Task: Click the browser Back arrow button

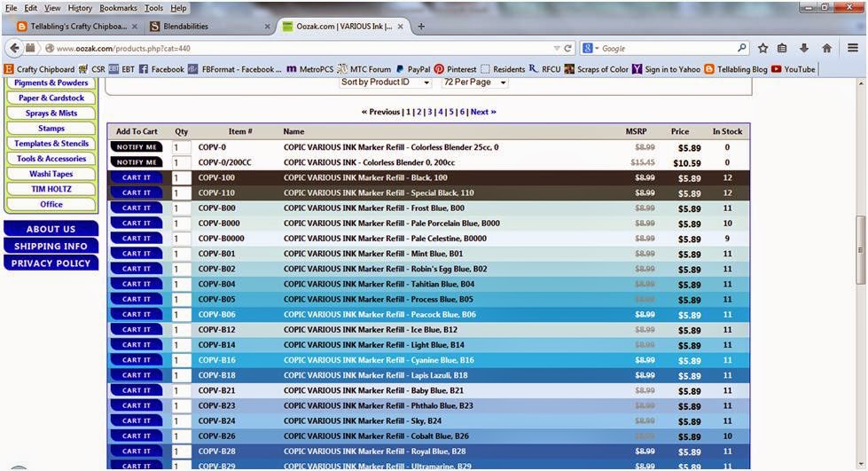Action: (x=14, y=48)
